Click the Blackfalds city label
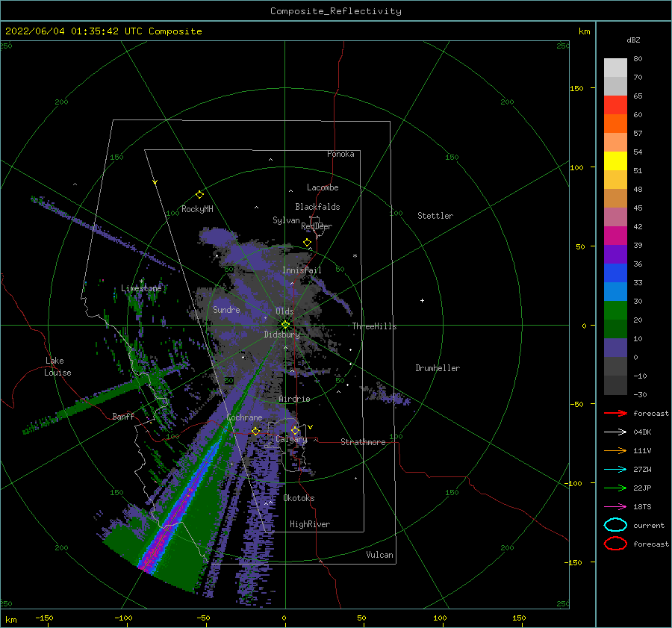 pos(317,207)
